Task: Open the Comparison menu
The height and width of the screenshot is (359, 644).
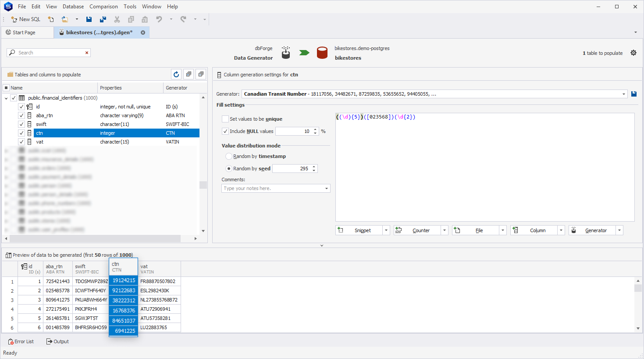Action: pos(103,7)
